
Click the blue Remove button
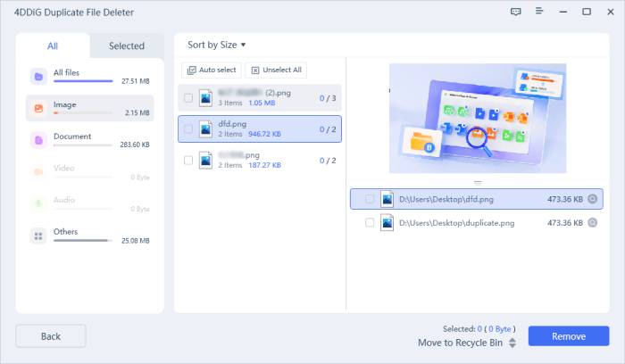[x=569, y=336]
